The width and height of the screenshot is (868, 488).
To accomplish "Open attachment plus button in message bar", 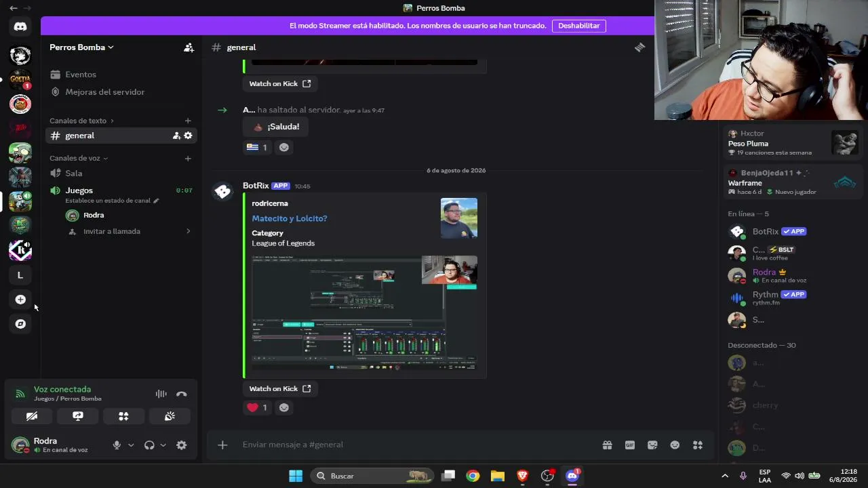I will pos(222,445).
